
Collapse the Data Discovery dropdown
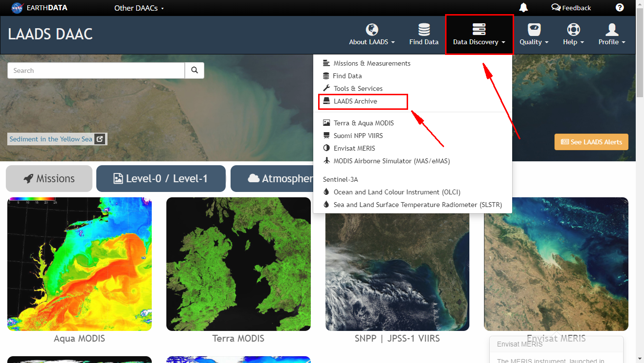point(479,34)
